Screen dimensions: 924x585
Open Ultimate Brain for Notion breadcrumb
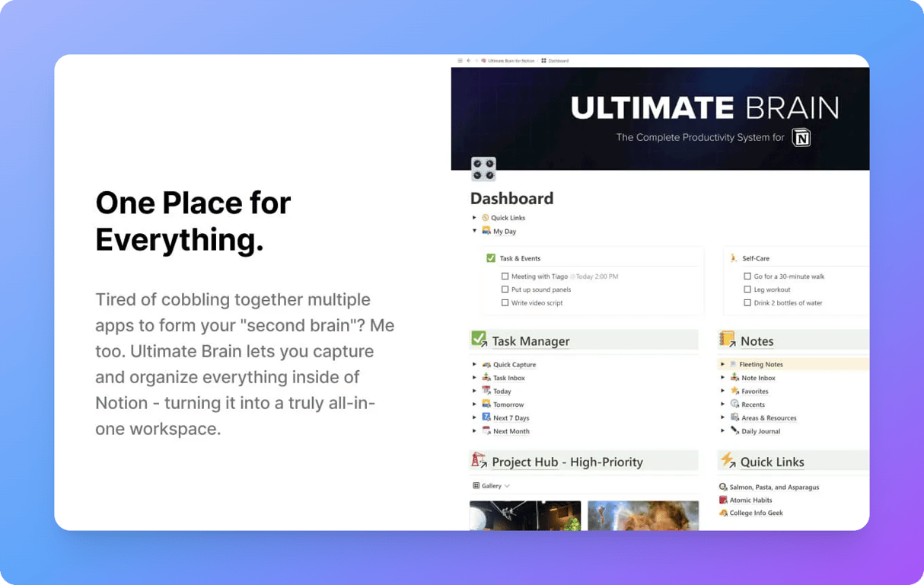click(508, 61)
